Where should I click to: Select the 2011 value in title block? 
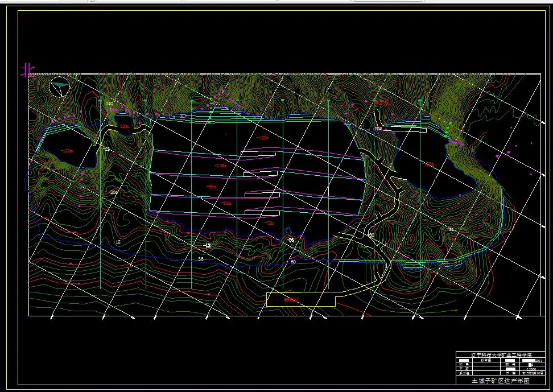(539, 361)
